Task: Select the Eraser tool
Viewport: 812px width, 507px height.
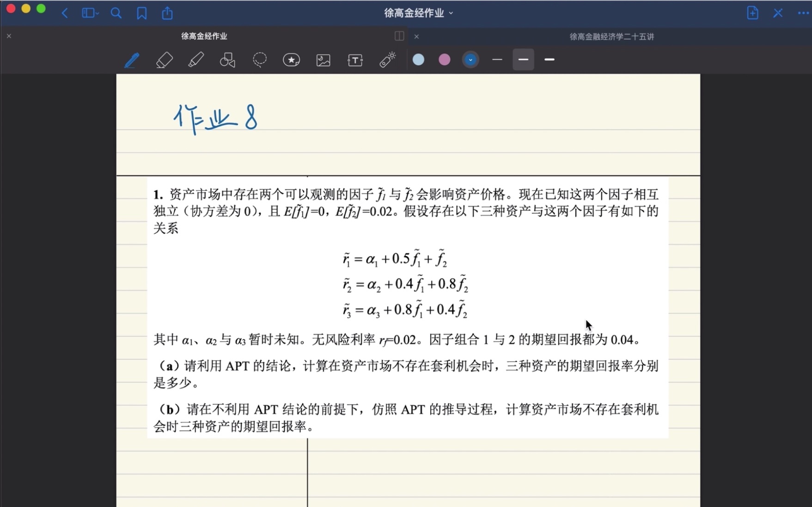Action: coord(164,60)
